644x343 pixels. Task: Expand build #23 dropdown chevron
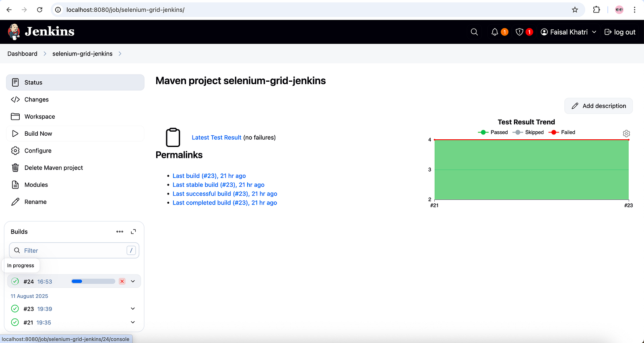[x=133, y=309]
